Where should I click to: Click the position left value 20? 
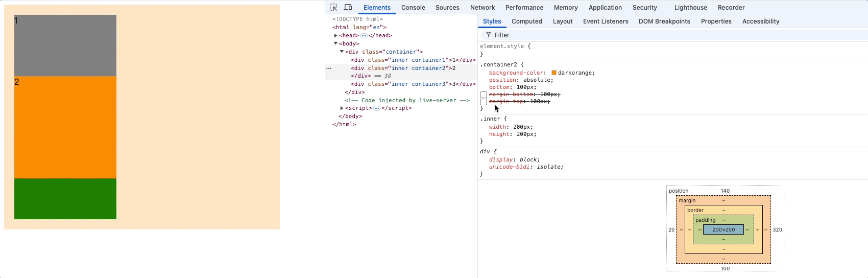pos(671,229)
